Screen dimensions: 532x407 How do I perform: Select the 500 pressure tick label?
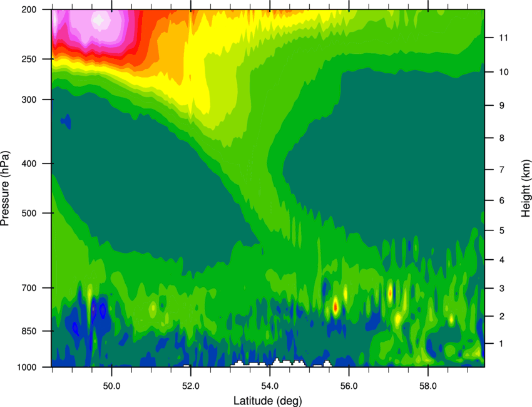pyautogui.click(x=29, y=213)
